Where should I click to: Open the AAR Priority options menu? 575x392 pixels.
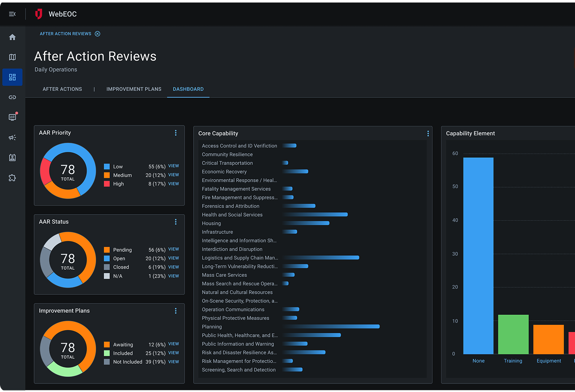point(176,133)
